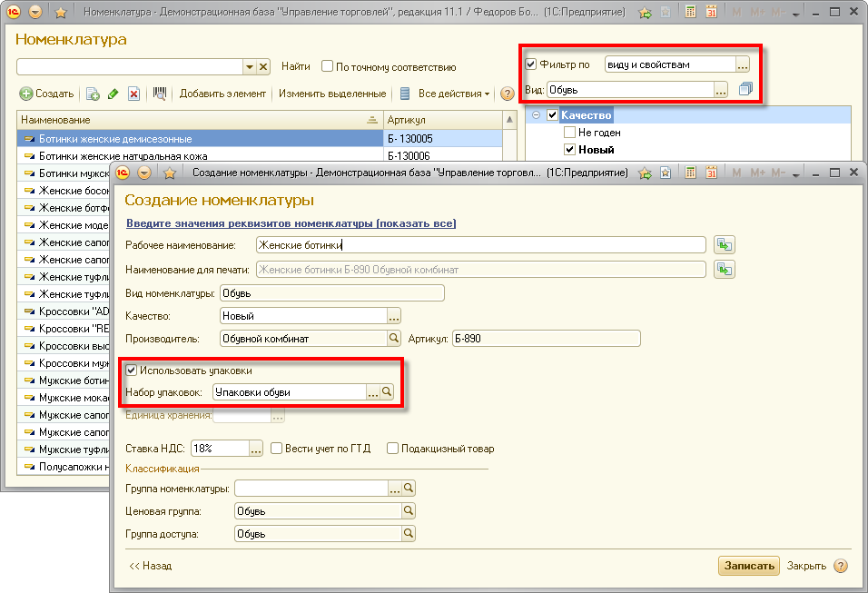The image size is (868, 593).
Task: Click the help question icon in the Номенклатура toolbar
Action: tap(507, 94)
